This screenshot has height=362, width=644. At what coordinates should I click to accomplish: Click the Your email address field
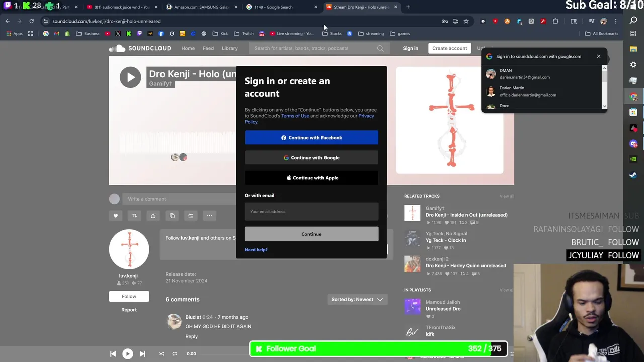311,212
